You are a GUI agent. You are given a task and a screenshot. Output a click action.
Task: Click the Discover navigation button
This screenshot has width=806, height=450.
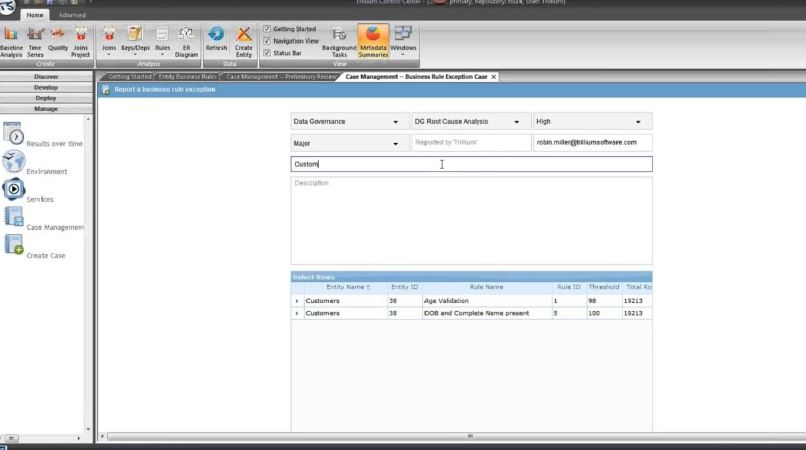tap(46, 77)
